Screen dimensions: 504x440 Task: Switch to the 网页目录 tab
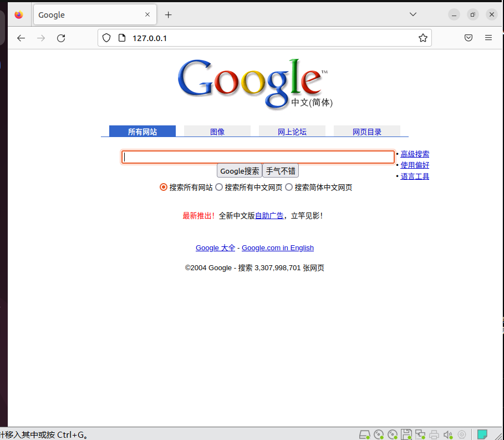pos(367,132)
